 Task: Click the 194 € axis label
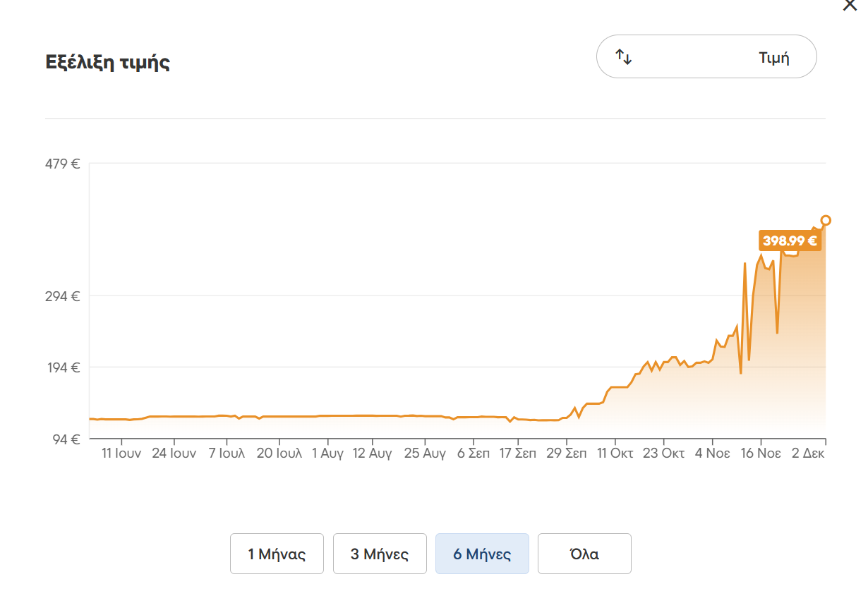point(63,367)
